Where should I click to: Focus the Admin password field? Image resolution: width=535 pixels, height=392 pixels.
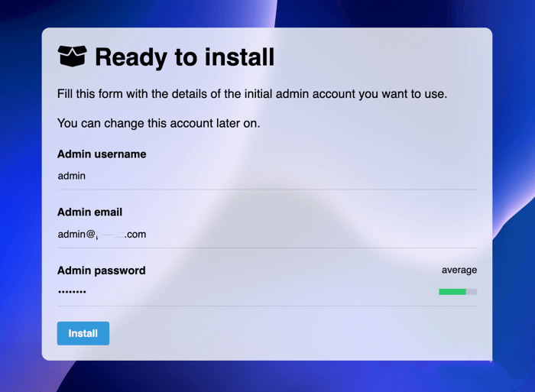click(245, 292)
